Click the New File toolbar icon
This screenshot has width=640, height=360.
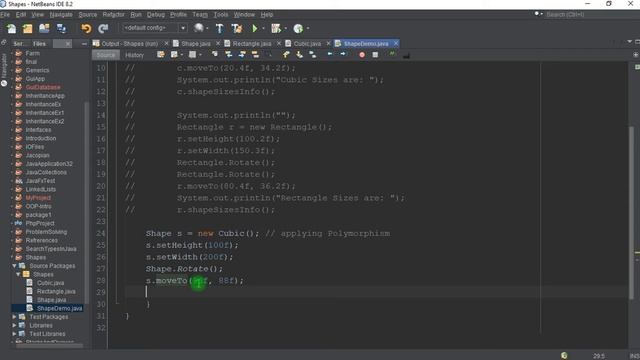coord(11,28)
